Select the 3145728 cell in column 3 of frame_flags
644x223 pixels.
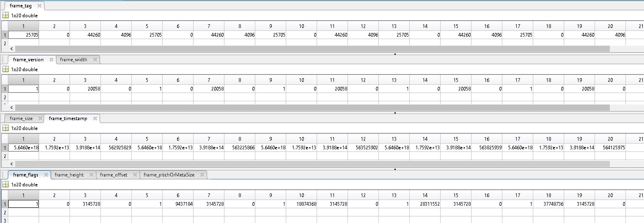[x=85, y=204]
